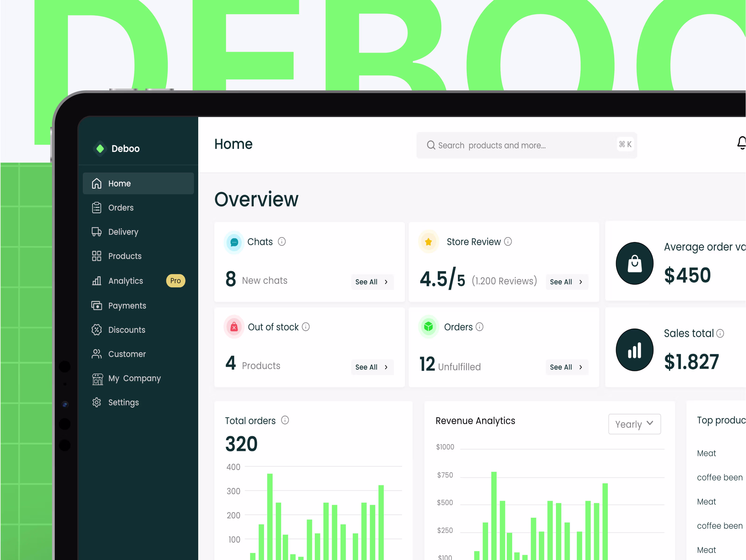Click info icon next to Out of stock
The image size is (746, 560).
pyautogui.click(x=305, y=327)
